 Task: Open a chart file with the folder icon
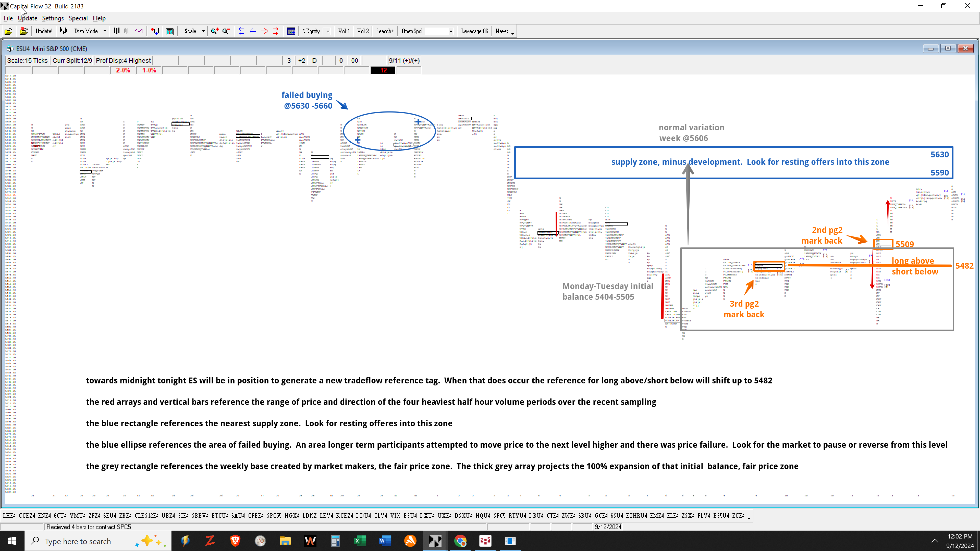coord(8,31)
